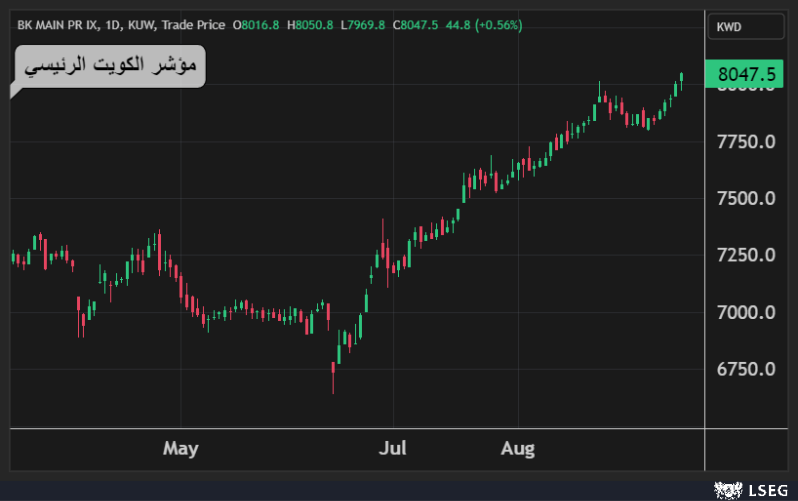
Task: Click the 1D interval in chart header
Action: coord(114,25)
